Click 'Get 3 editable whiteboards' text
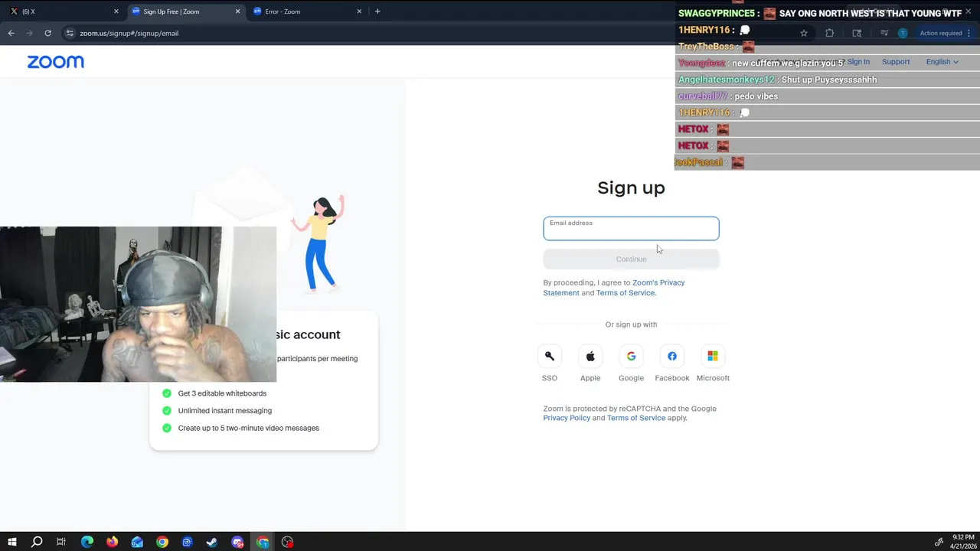This screenshot has width=980, height=551. pyautogui.click(x=222, y=393)
